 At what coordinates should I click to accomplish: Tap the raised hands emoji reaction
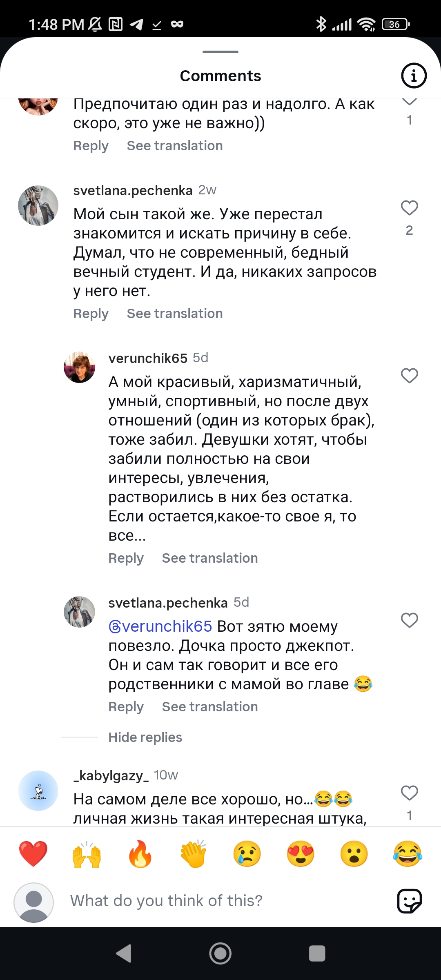(87, 854)
